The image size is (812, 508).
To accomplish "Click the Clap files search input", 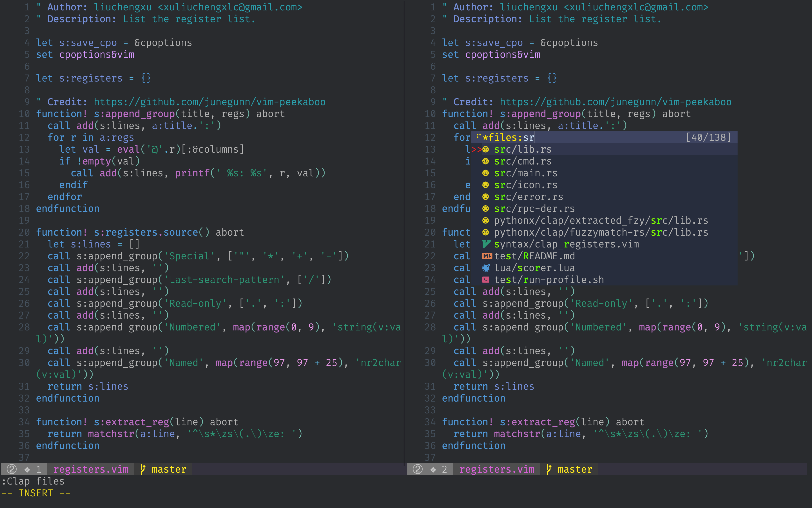I will [604, 137].
